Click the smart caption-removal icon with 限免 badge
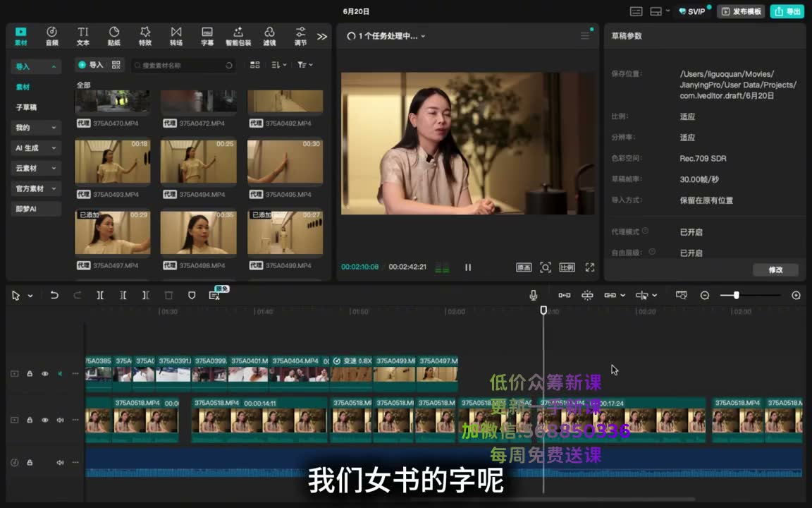The height and width of the screenshot is (508, 812). point(215,294)
